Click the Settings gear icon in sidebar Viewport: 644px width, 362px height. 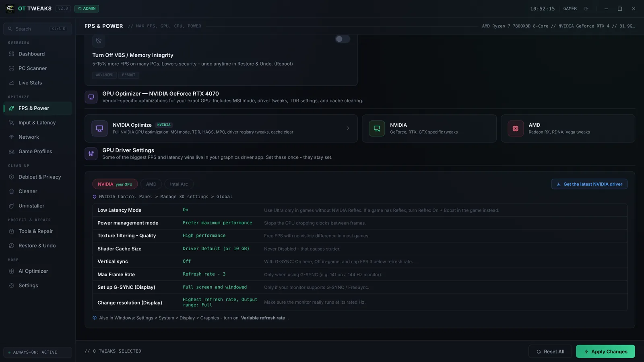pyautogui.click(x=12, y=286)
